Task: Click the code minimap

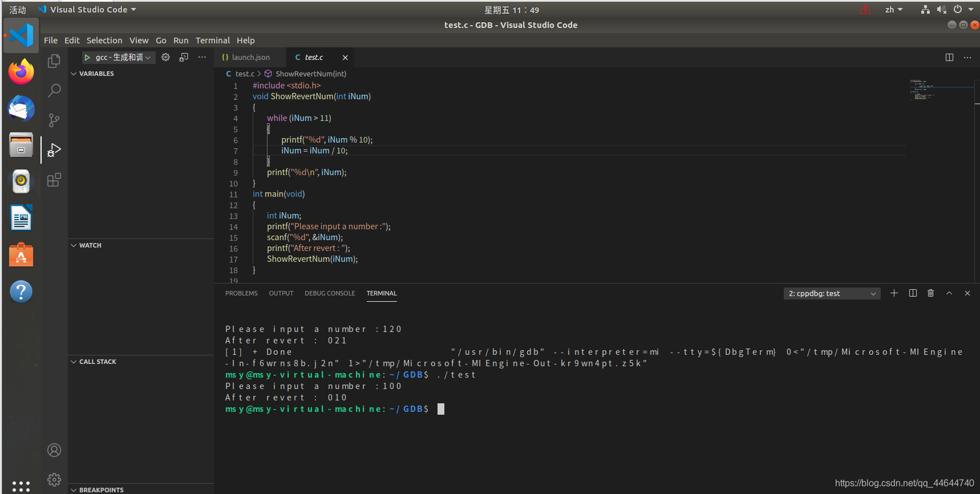Action: tap(942, 91)
